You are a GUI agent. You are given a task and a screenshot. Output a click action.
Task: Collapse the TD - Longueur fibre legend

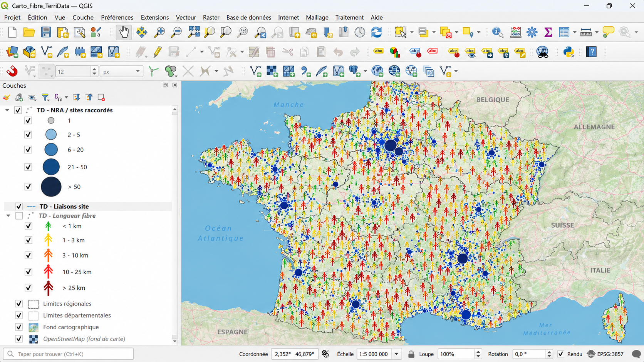point(8,216)
